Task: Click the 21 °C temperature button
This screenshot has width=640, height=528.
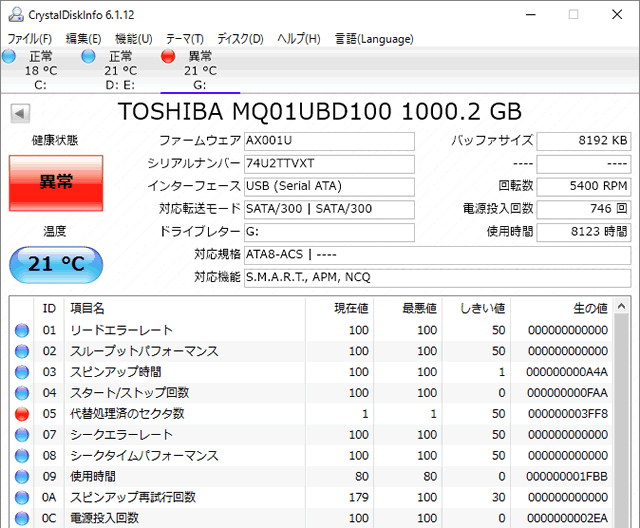Action: pos(56,264)
